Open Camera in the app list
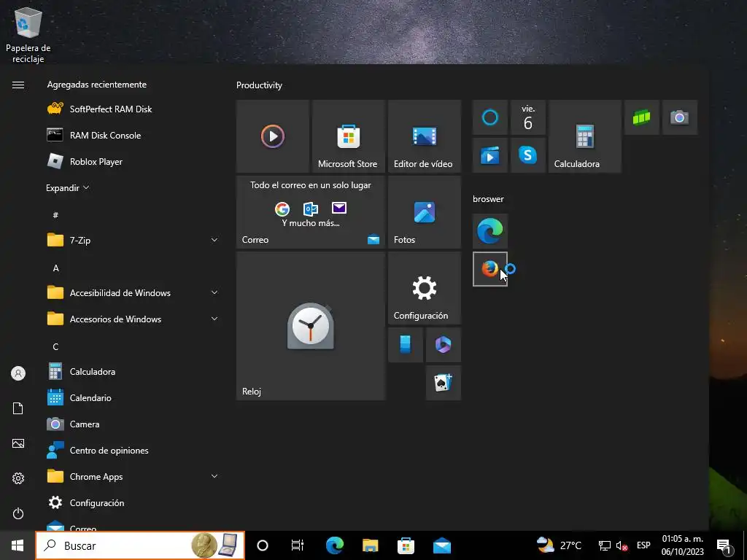Screen dimensions: 747x560 coord(133,424)
